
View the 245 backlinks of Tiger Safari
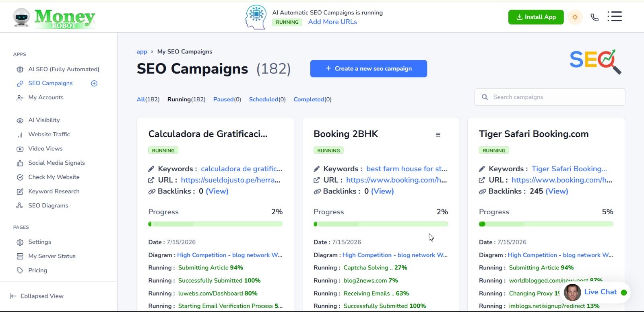pyautogui.click(x=557, y=191)
